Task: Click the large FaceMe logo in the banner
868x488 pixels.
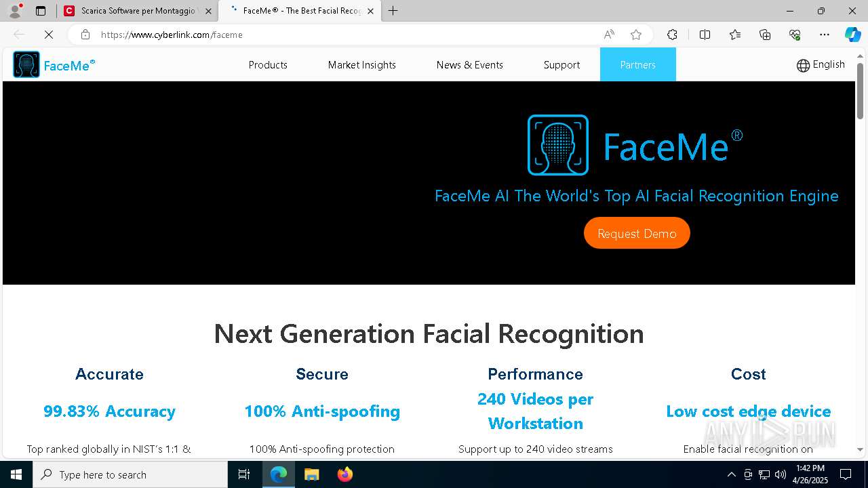Action: [635, 145]
